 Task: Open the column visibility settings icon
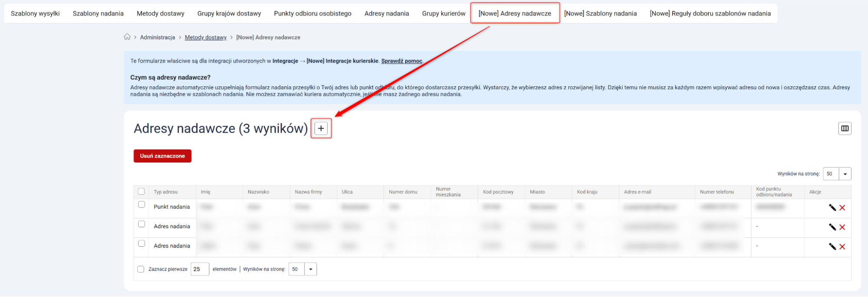coord(844,128)
